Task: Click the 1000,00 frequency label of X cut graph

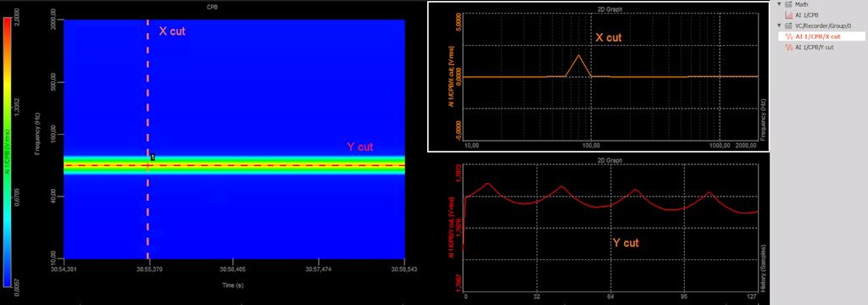Action: coord(720,145)
